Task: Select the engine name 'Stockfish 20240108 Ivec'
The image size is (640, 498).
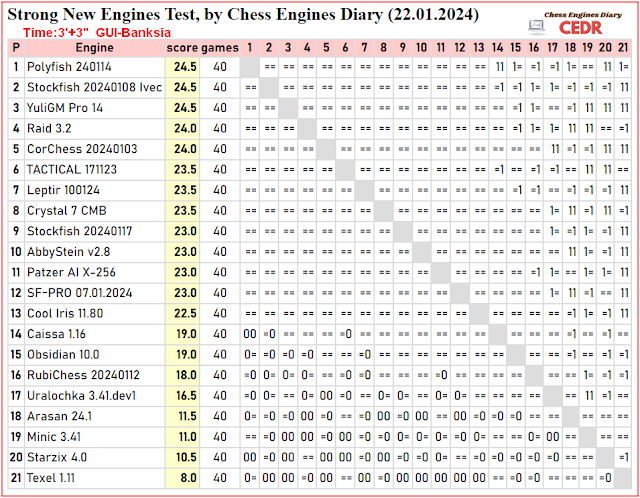Action: 94,87
